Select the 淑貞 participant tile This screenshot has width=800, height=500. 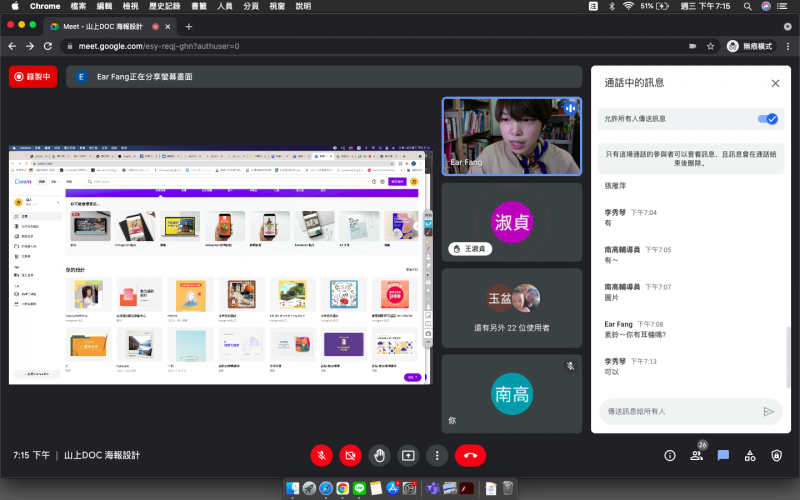pyautogui.click(x=512, y=222)
